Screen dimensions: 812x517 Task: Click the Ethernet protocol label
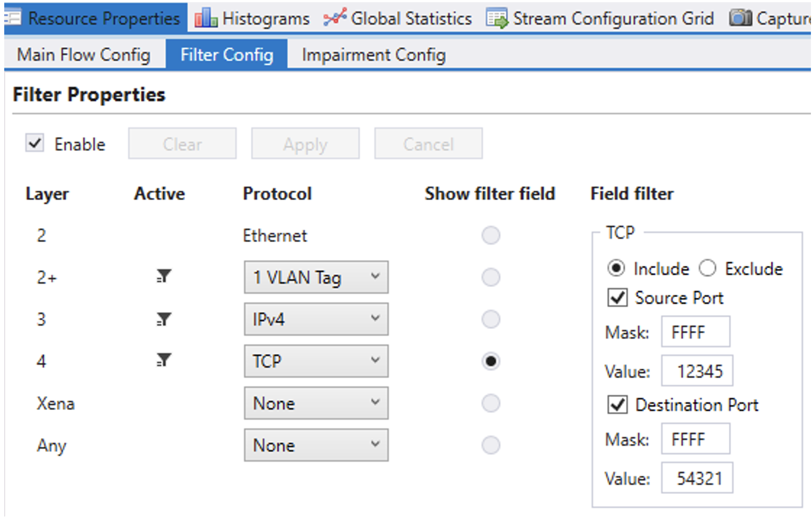coord(275,235)
